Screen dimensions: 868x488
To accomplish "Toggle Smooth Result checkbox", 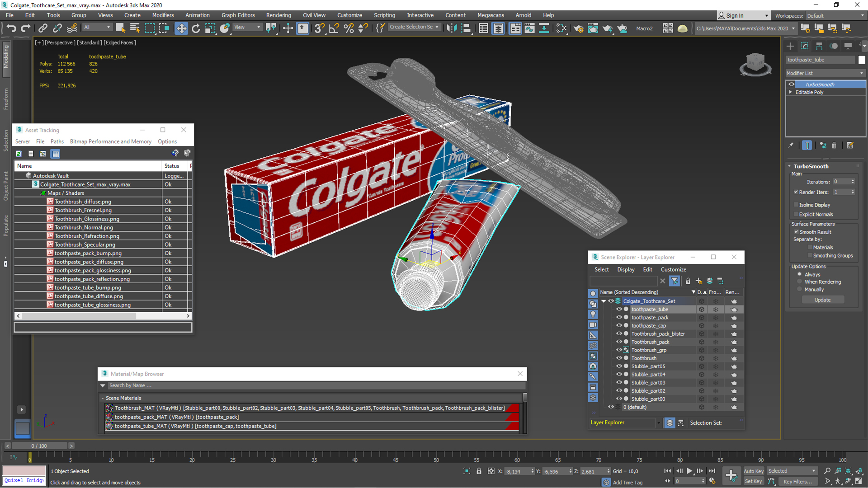I will (x=797, y=232).
